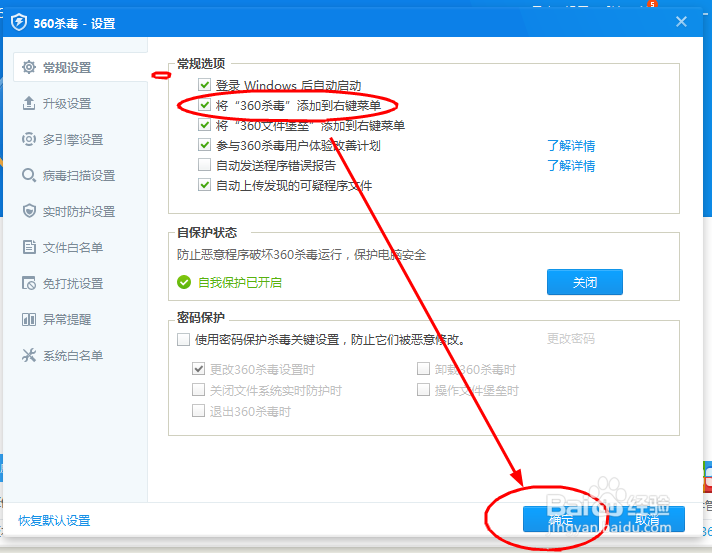
Task: Check 关闭文件系统实时防护时 option
Action: (x=198, y=390)
